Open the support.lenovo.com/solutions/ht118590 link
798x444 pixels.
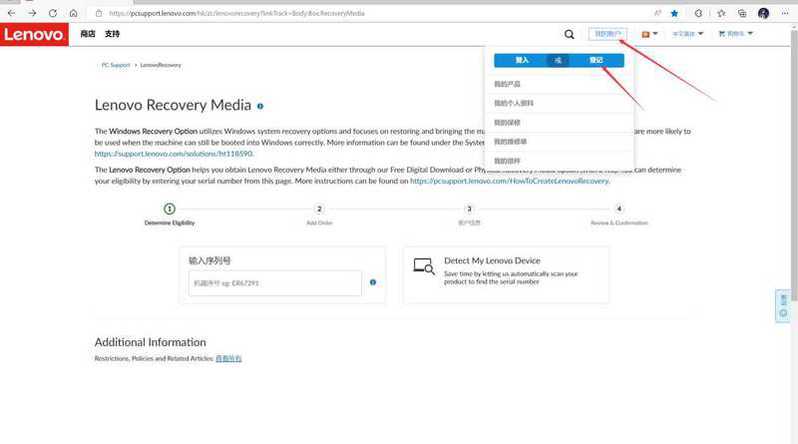pos(174,154)
